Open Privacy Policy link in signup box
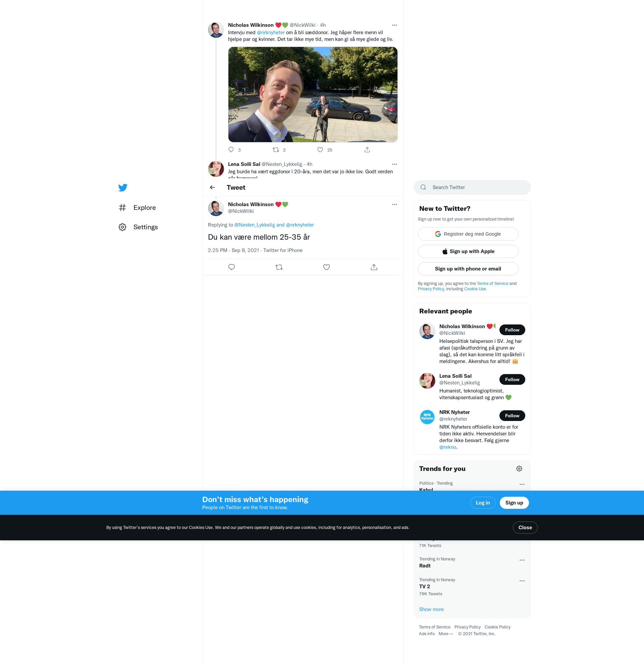644x664 pixels. pos(431,289)
